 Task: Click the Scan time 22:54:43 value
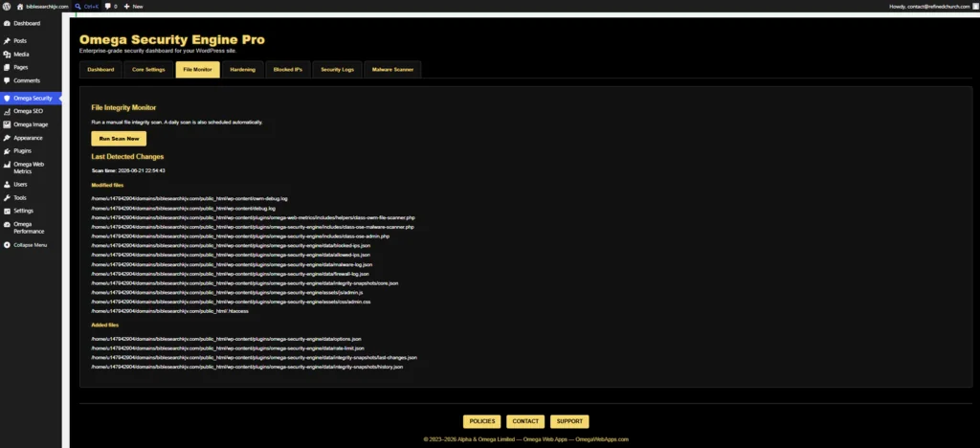(x=142, y=170)
